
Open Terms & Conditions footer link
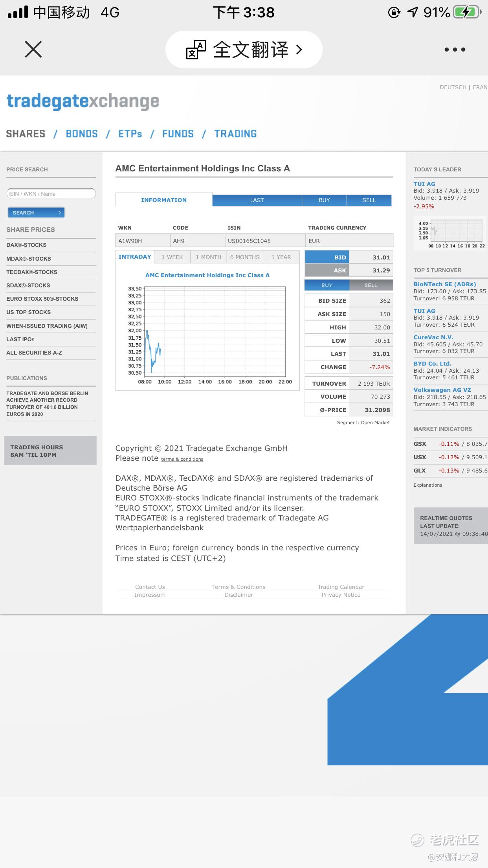pos(239,587)
